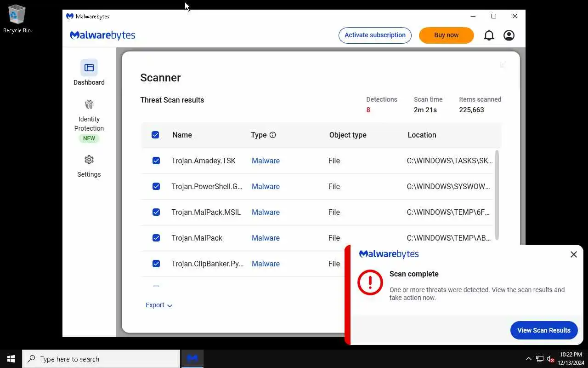Click location C:\WINDOWS\SYSWOW…

pos(448,186)
